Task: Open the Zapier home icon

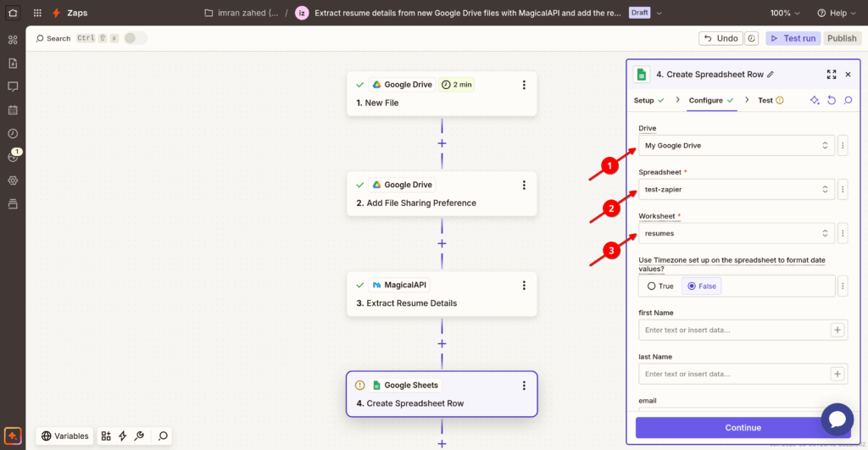Action: tap(13, 13)
